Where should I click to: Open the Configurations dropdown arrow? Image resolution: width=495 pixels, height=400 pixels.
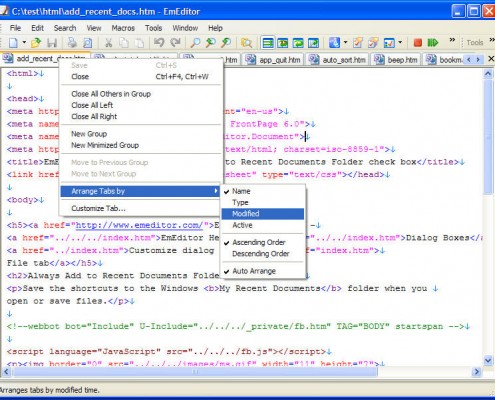345,43
